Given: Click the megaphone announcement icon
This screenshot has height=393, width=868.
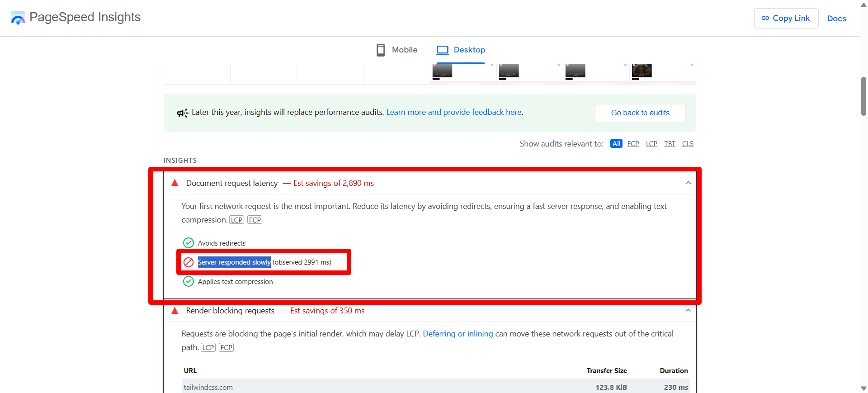Looking at the screenshot, I should [182, 113].
